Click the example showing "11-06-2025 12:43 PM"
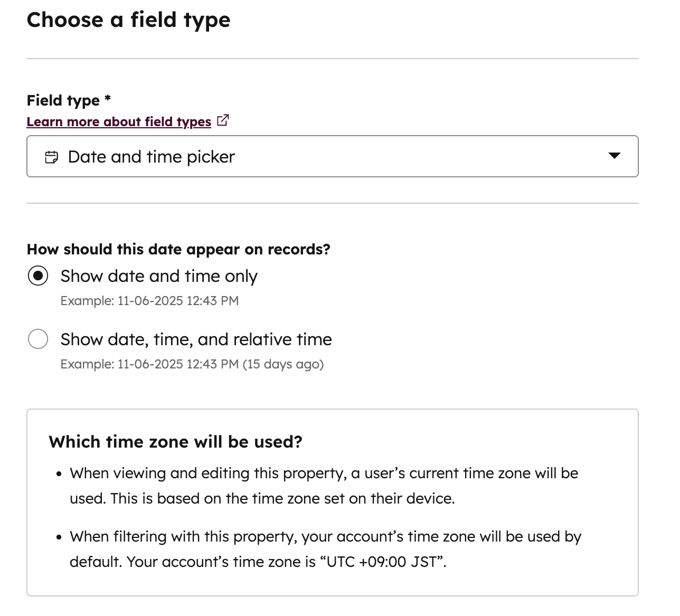 149,301
